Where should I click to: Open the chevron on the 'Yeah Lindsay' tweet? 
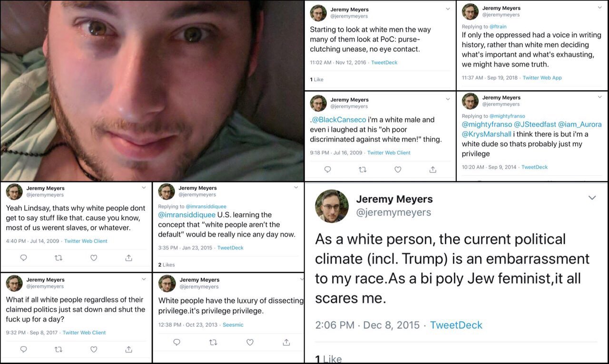point(144,187)
